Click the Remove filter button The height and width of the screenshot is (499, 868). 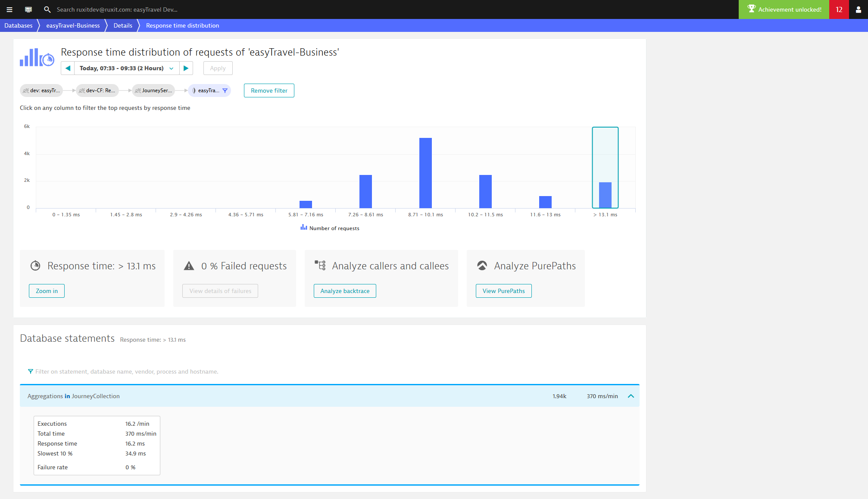(x=268, y=90)
